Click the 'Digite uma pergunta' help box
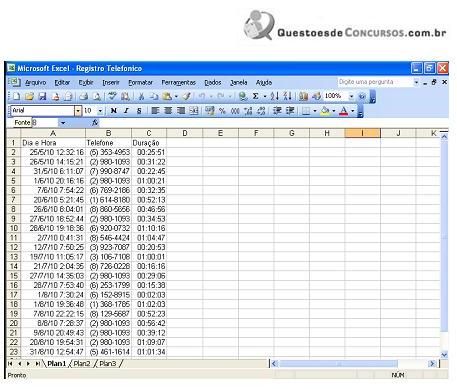457x389 pixels. click(375, 82)
